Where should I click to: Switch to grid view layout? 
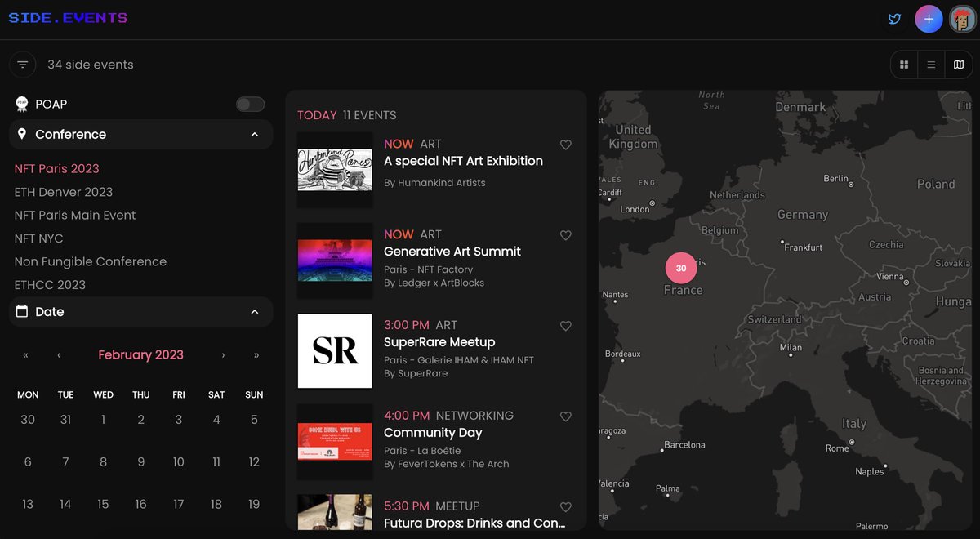(x=904, y=65)
